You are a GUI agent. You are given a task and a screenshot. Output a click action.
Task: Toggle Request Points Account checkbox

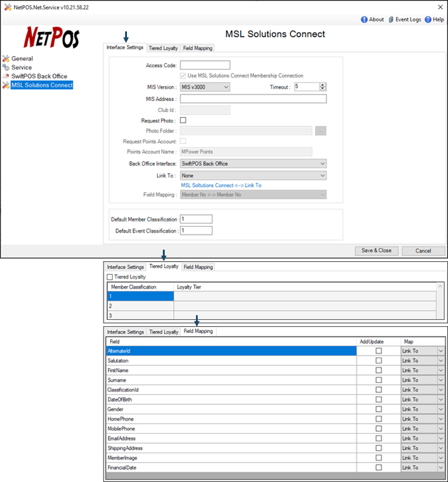point(183,141)
